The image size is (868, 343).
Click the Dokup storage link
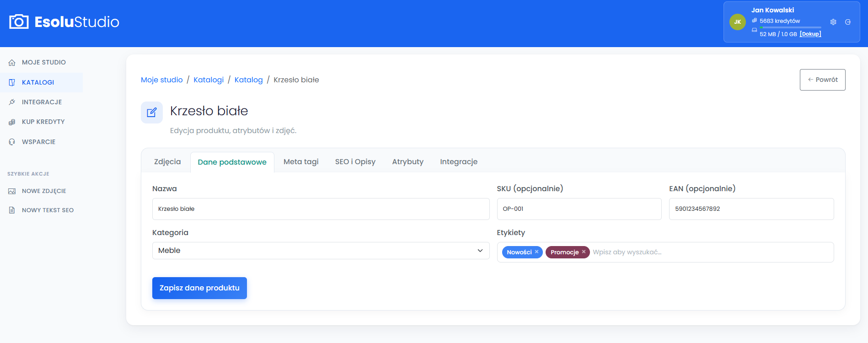[810, 34]
